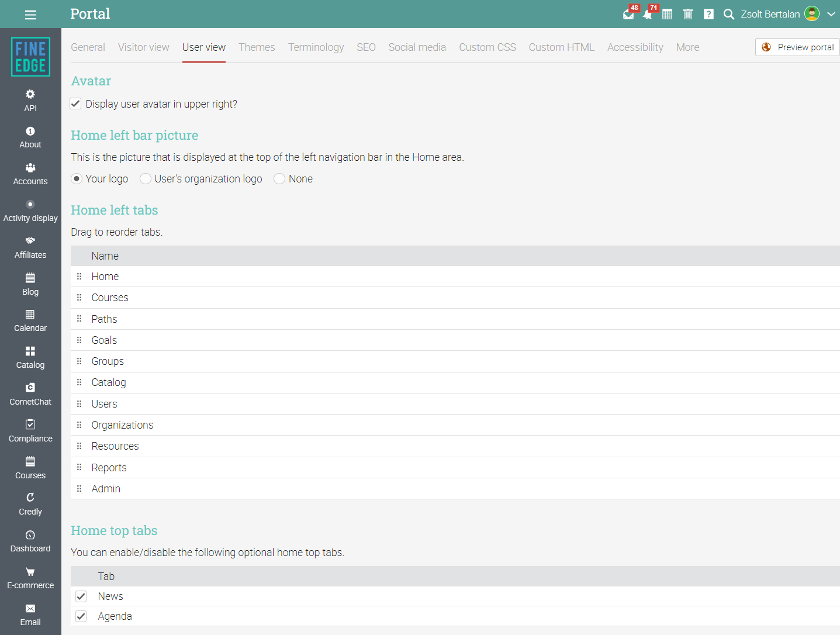This screenshot has width=840, height=635.
Task: Open Catalog in the sidebar
Action: pyautogui.click(x=30, y=358)
